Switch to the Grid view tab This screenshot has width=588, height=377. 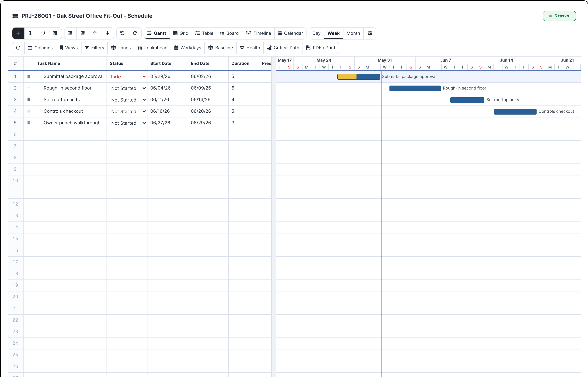[x=181, y=33]
